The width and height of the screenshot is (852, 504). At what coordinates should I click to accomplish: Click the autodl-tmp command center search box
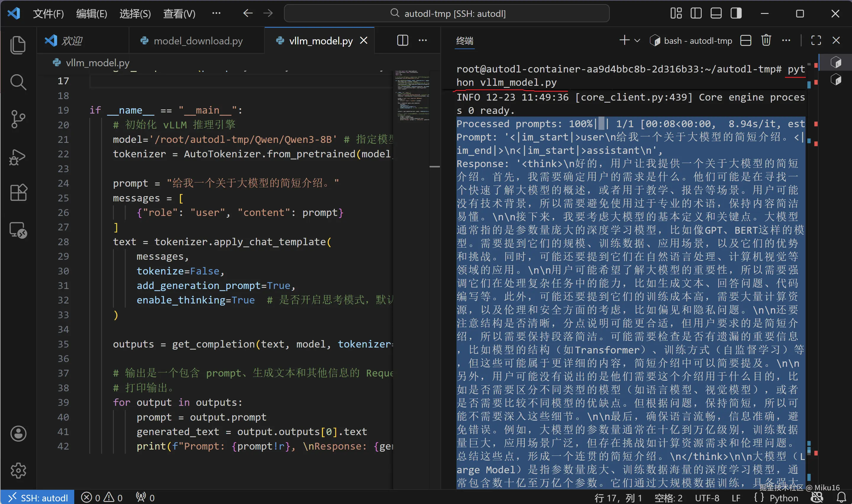pyautogui.click(x=446, y=14)
